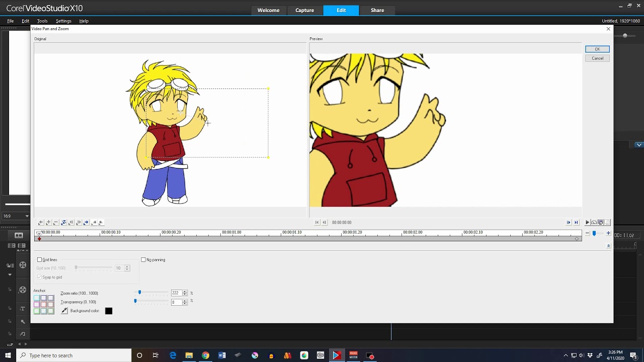The height and width of the screenshot is (362, 644).
Task: Select the center anchor square
Action: pyautogui.click(x=44, y=305)
